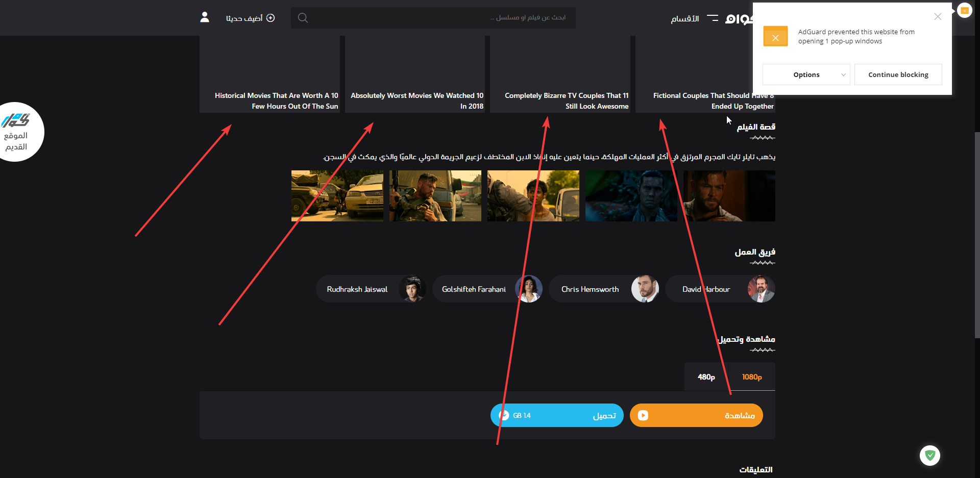Click the search magnifier icon
980x478 pixels.
(303, 18)
